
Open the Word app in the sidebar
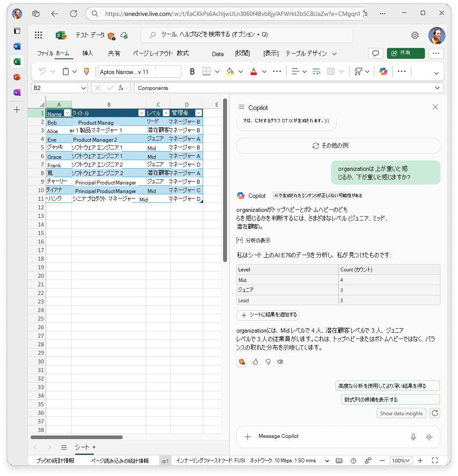click(17, 46)
